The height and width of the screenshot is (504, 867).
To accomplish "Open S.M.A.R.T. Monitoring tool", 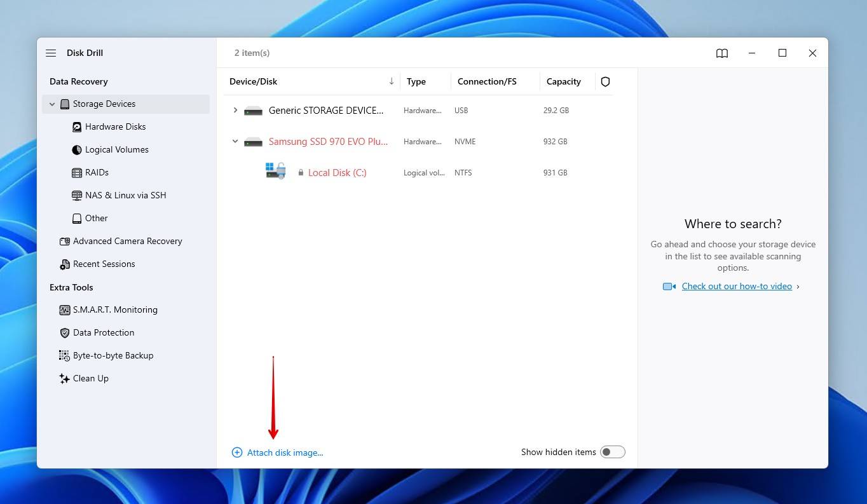I will tap(115, 310).
